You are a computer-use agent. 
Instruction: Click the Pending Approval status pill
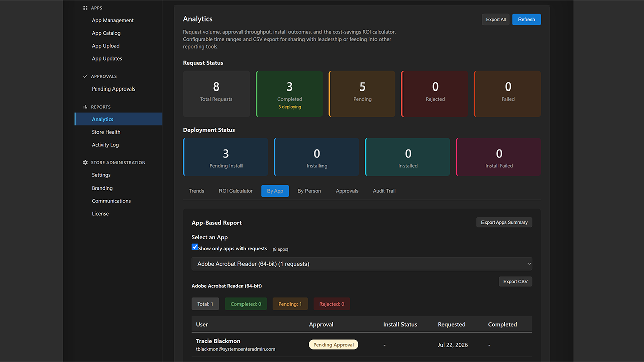point(334,345)
